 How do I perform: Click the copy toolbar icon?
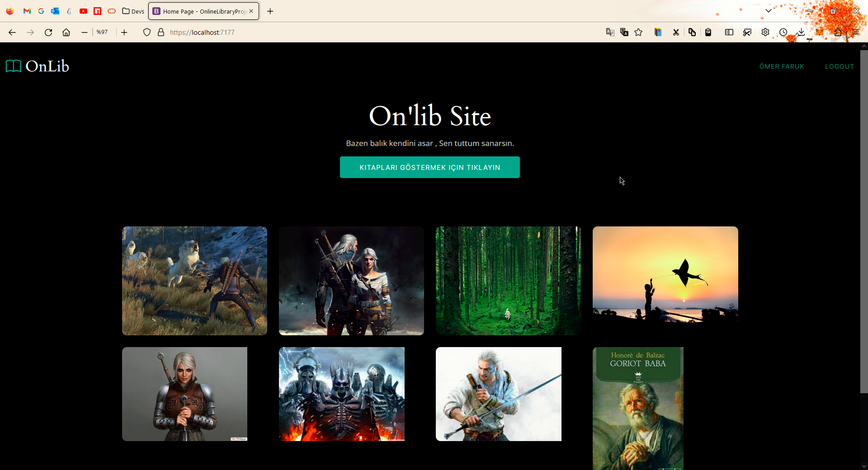tap(692, 32)
